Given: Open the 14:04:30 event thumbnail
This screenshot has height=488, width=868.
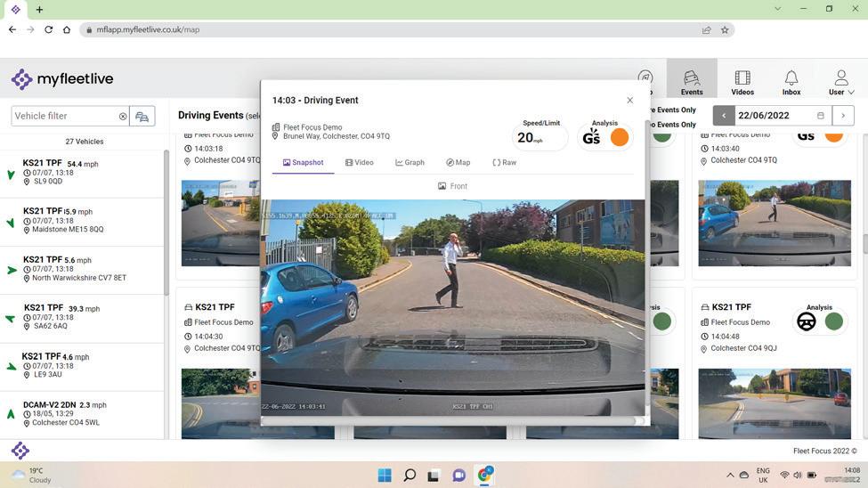Looking at the screenshot, I should click(x=221, y=403).
